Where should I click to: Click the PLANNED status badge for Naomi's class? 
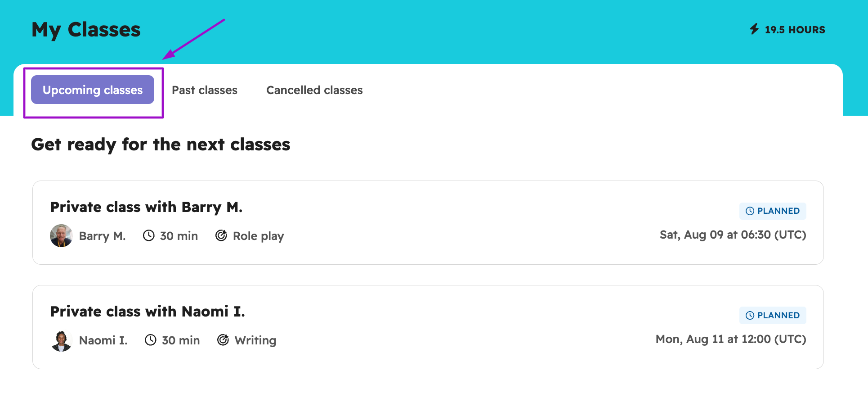(x=773, y=315)
